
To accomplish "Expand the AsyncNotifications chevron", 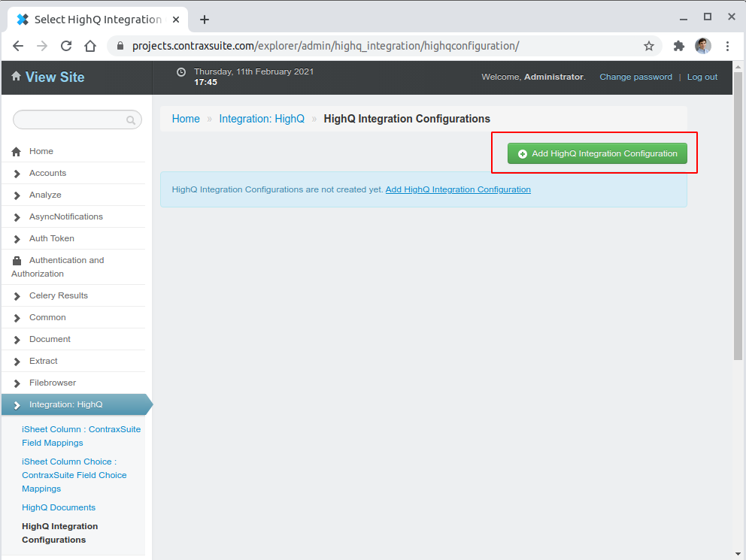I will [x=17, y=218].
